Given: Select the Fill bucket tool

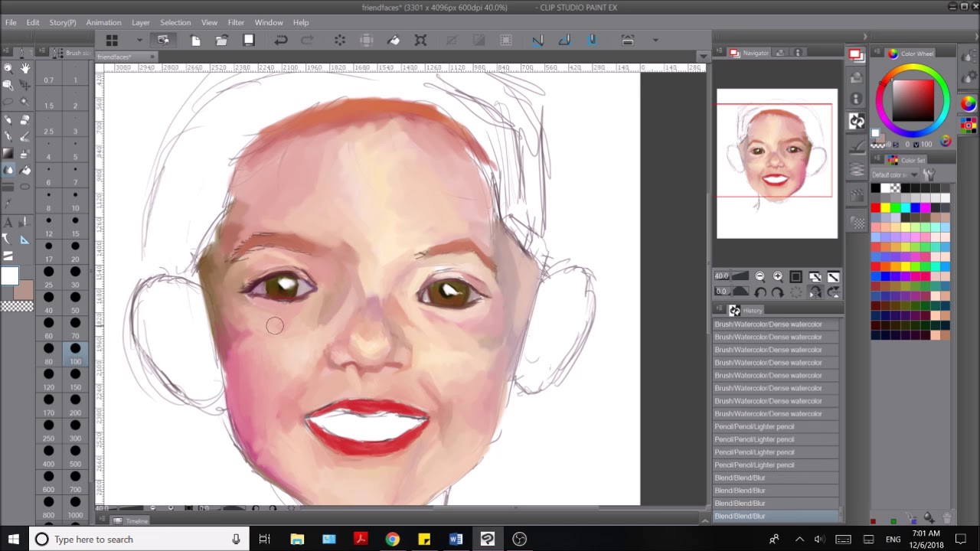Looking at the screenshot, I should tap(25, 169).
